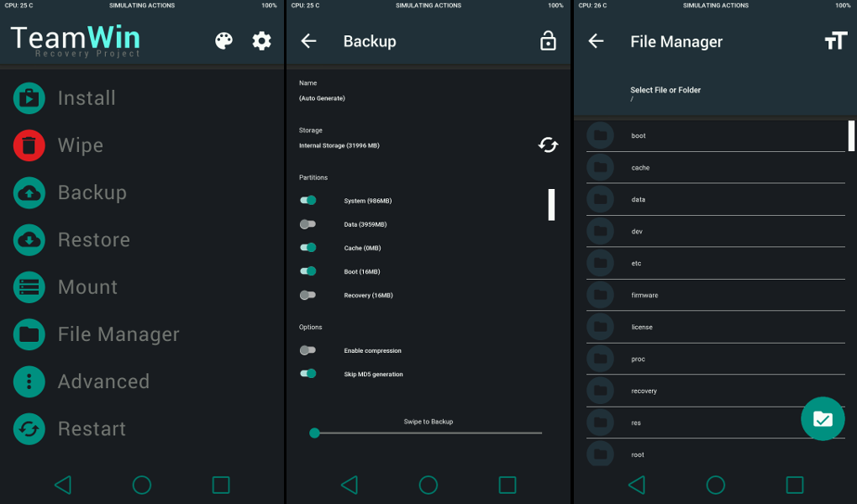Open TWRP settings gear icon
The width and height of the screenshot is (857, 504).
pyautogui.click(x=262, y=41)
